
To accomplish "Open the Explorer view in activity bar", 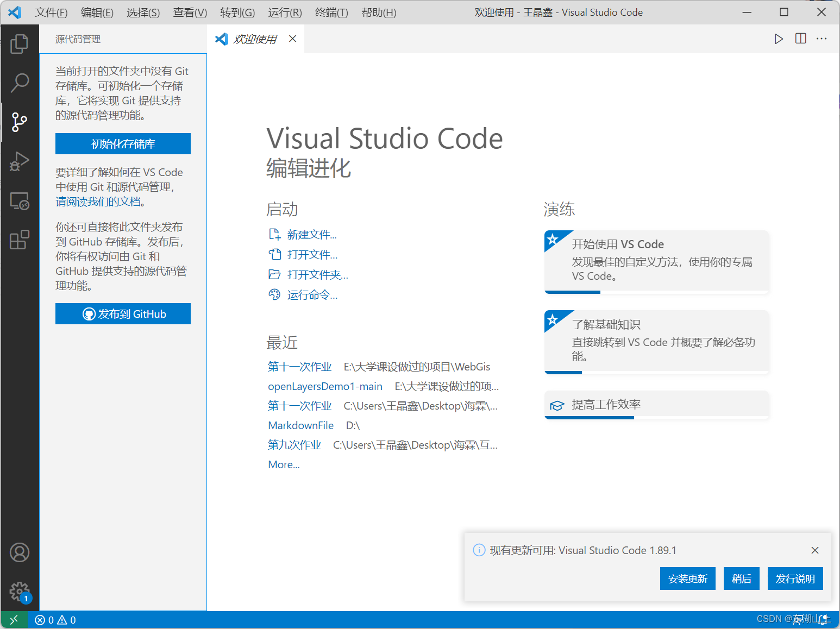I will click(x=20, y=44).
